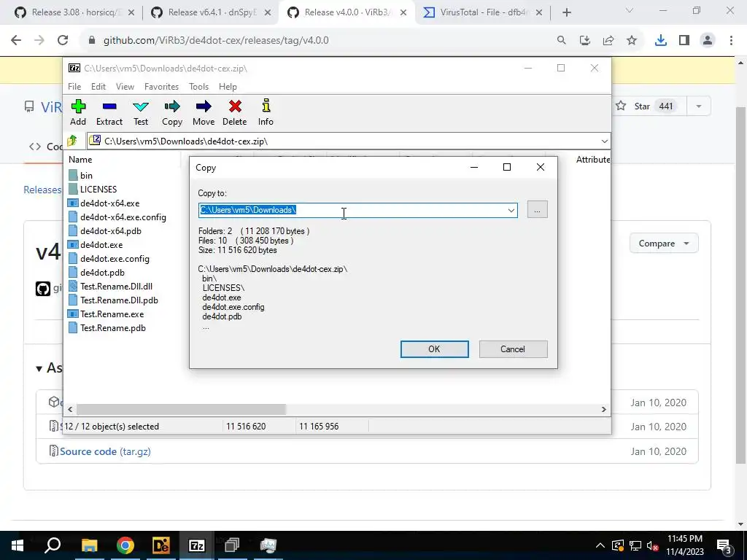The height and width of the screenshot is (560, 747).
Task: Open the Tools menu
Action: click(x=198, y=87)
